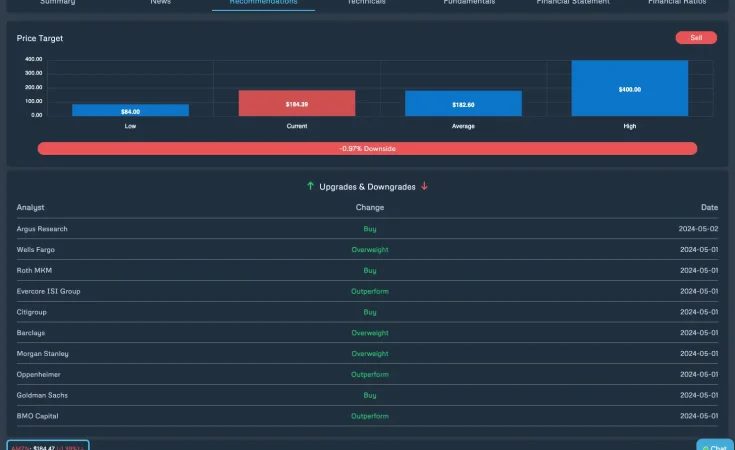
Task: Click the Wells Fargo row date
Action: 699,249
